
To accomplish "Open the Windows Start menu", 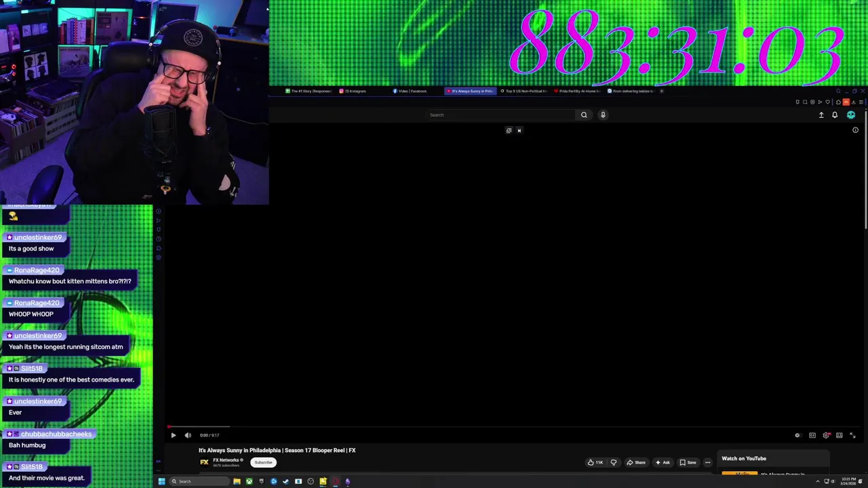I will coord(162,481).
